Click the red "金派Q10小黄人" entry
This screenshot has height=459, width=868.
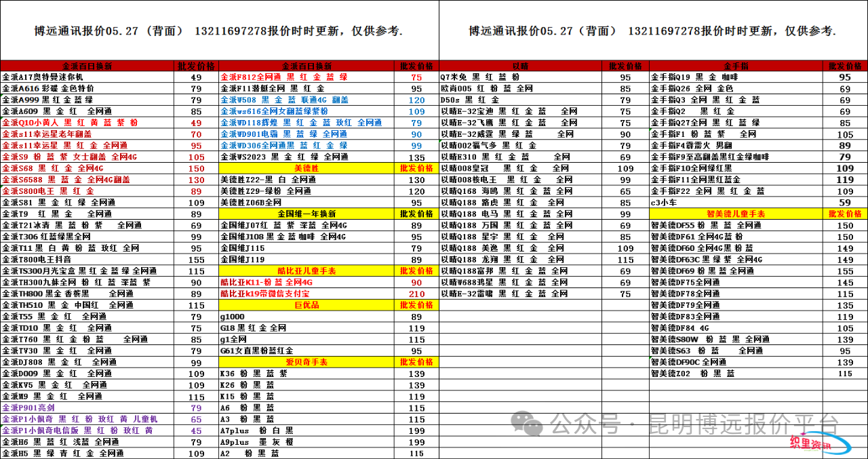[x=87, y=123]
